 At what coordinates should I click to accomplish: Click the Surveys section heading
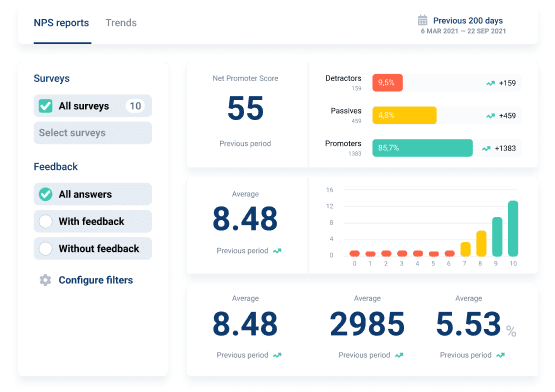coord(51,78)
